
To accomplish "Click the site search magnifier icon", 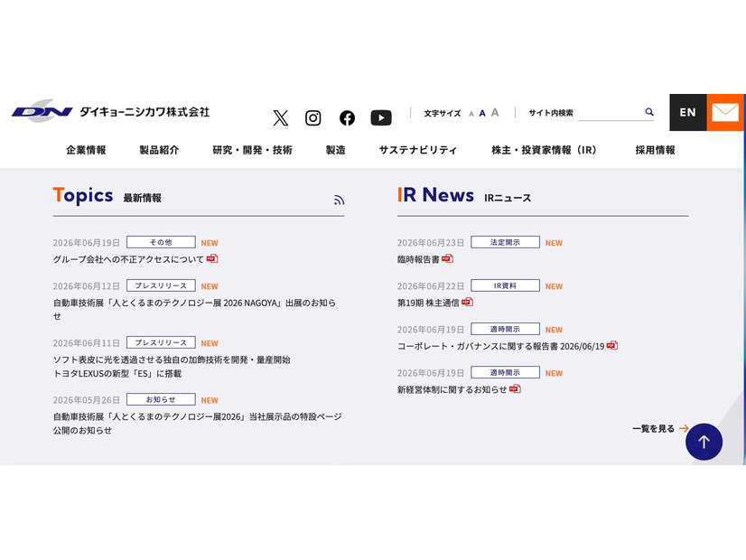I will pos(649,112).
